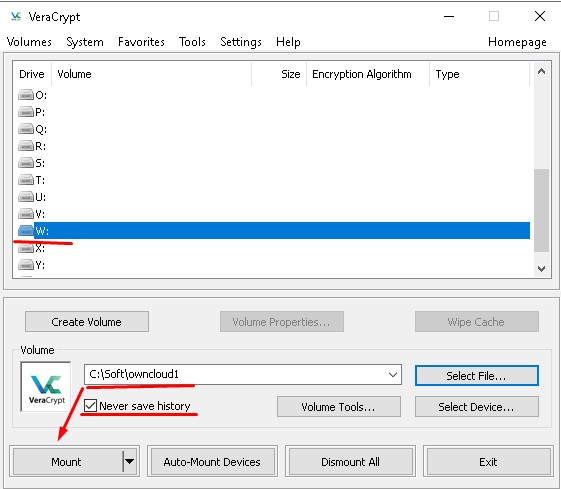The height and width of the screenshot is (489, 561).
Task: Close the VeraCrypt window
Action: click(x=540, y=16)
